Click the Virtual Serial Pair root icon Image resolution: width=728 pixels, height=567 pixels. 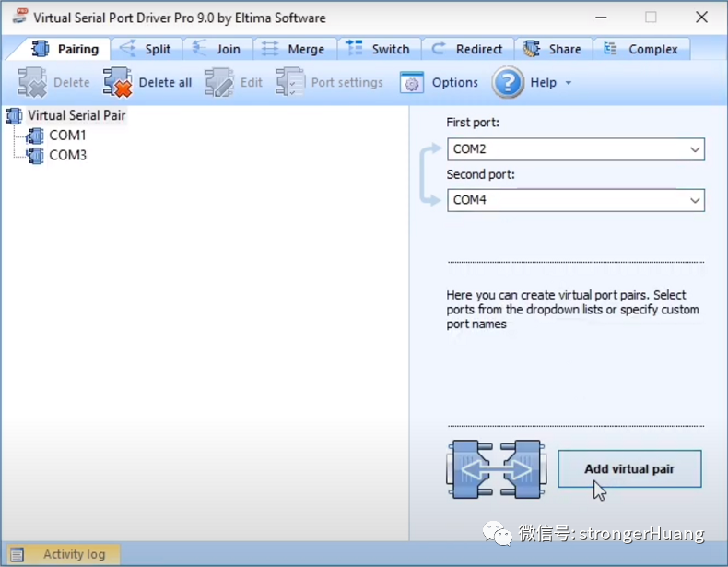[14, 115]
